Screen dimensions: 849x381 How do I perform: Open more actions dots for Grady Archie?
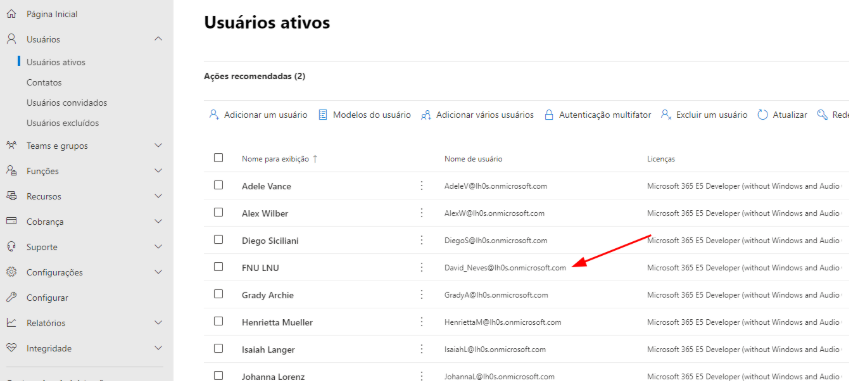click(x=421, y=294)
